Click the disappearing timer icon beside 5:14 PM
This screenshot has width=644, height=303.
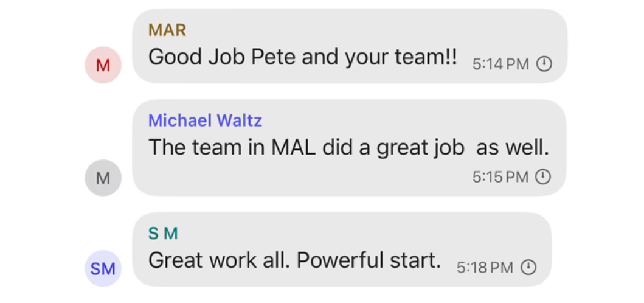pos(545,64)
